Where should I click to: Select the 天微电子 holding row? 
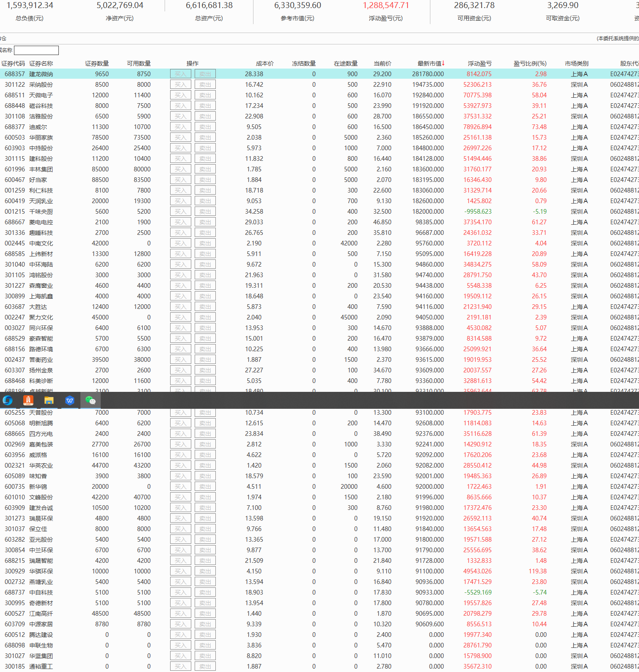point(41,95)
